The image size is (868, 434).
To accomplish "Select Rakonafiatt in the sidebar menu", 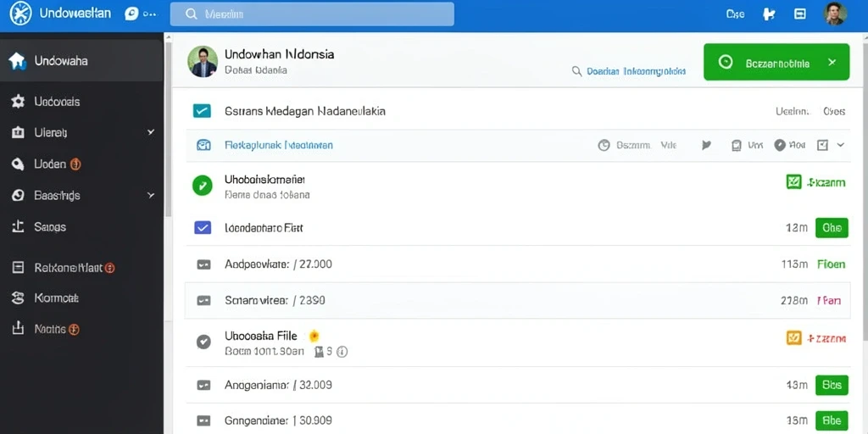I will (x=68, y=268).
